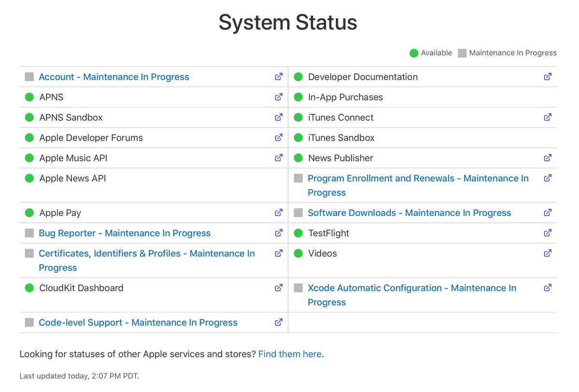Open external link icon for APNS Sandbox
579x392 pixels.
coord(279,117)
